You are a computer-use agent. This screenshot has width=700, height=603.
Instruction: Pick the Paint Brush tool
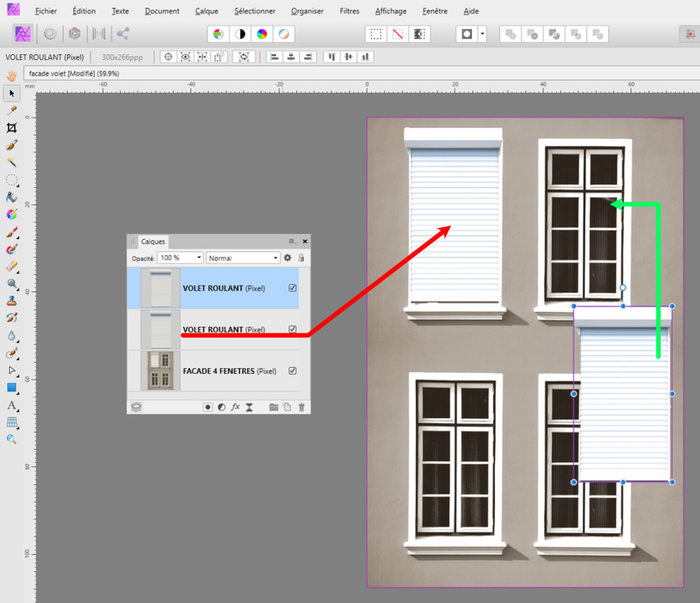point(11,232)
